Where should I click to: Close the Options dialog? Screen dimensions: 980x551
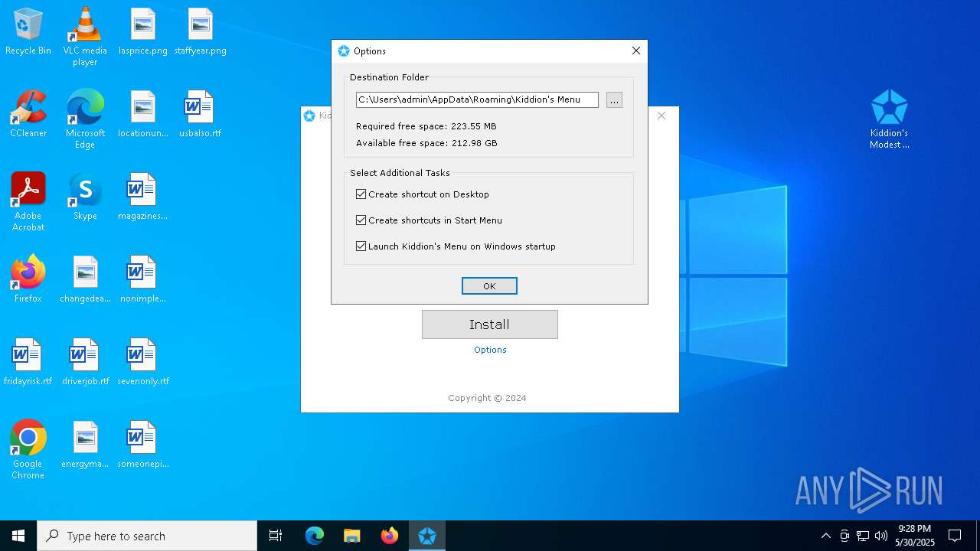tap(635, 51)
